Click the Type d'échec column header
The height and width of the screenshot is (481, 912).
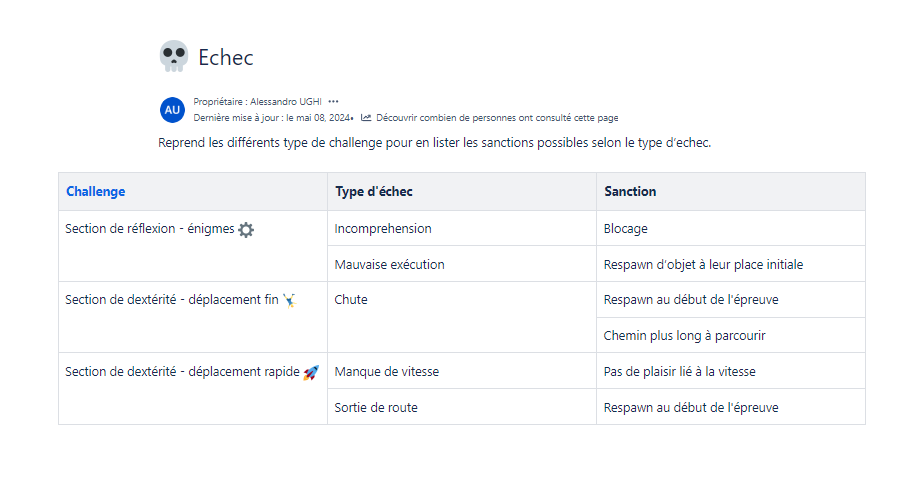coord(374,191)
